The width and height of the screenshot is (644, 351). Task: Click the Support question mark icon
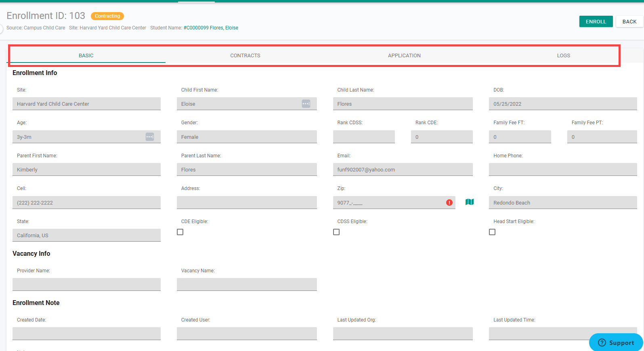pos(602,343)
